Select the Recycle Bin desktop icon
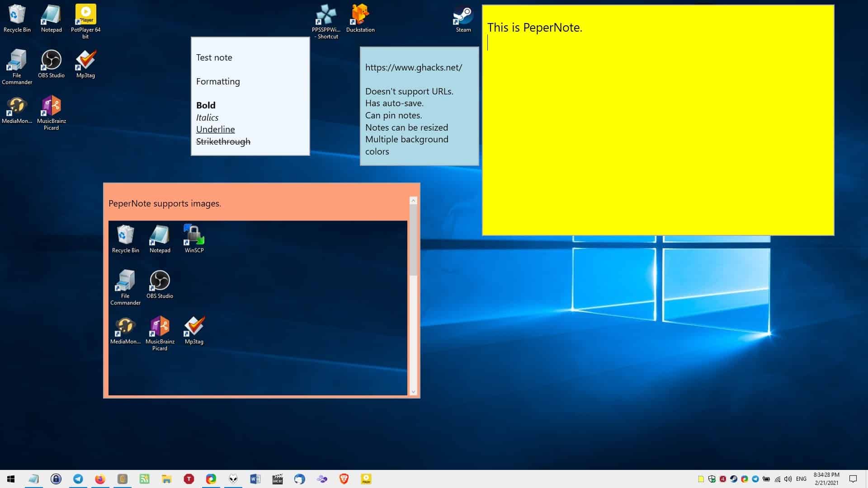The width and height of the screenshot is (868, 488). (17, 18)
